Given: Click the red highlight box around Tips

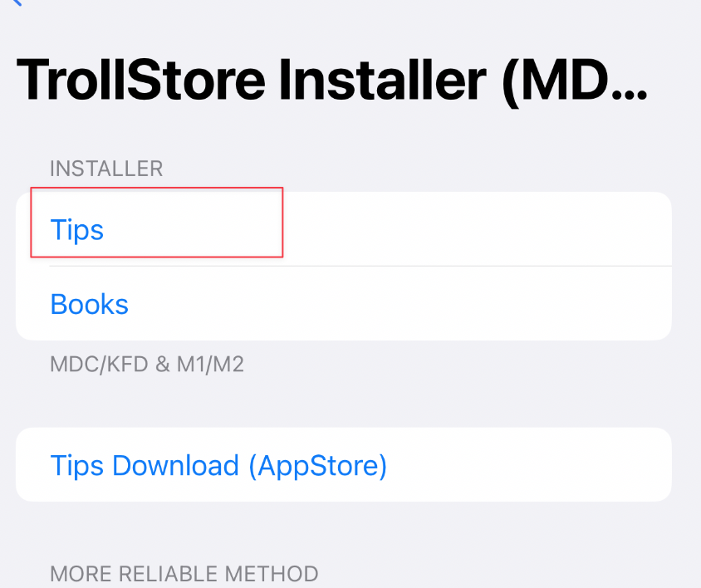Looking at the screenshot, I should [156, 223].
